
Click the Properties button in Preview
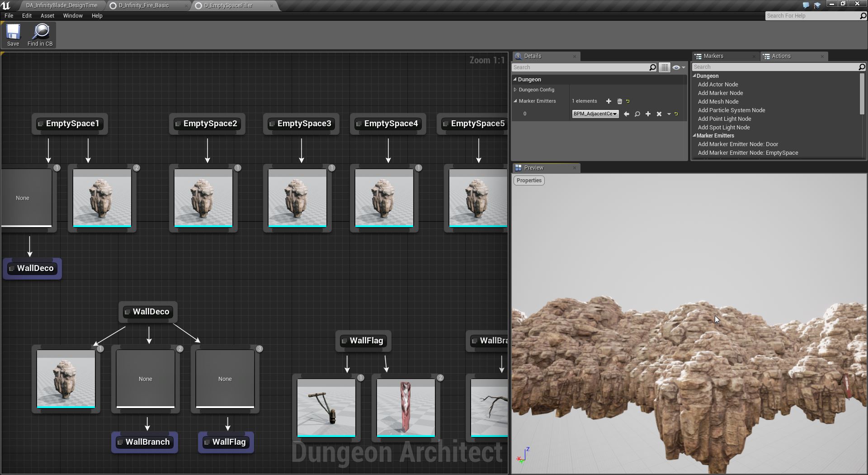[529, 180]
